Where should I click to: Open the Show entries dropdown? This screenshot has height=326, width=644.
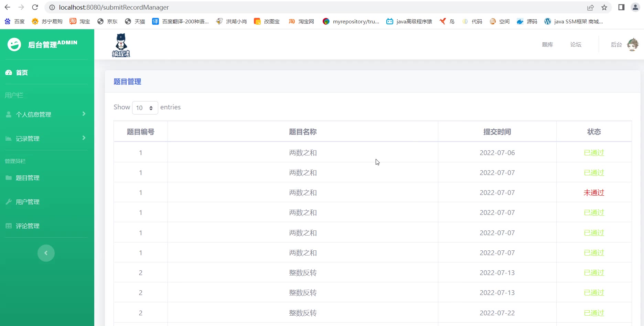coord(145,108)
